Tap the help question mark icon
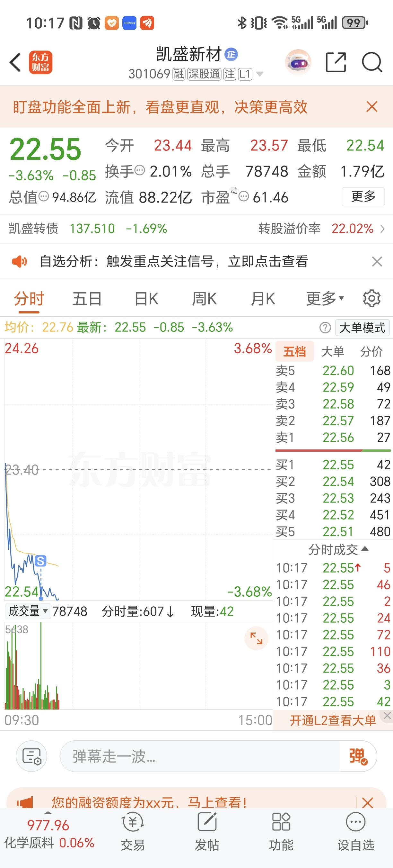393x868 pixels. click(325, 328)
